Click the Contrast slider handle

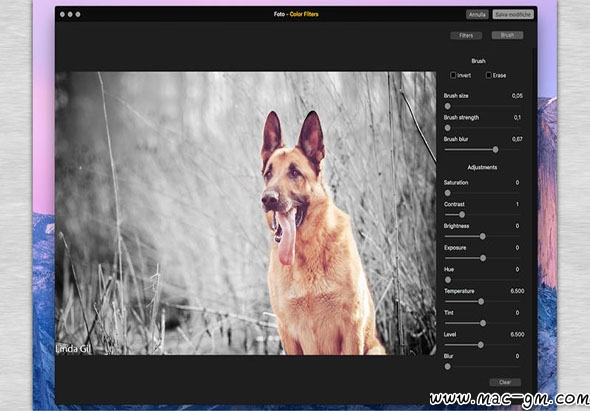tap(462, 215)
